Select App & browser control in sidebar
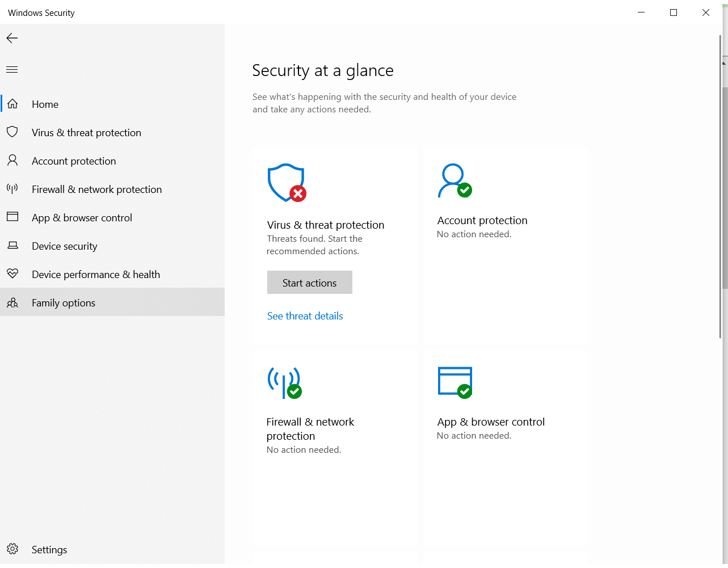The height and width of the screenshot is (568, 728). coord(112,217)
